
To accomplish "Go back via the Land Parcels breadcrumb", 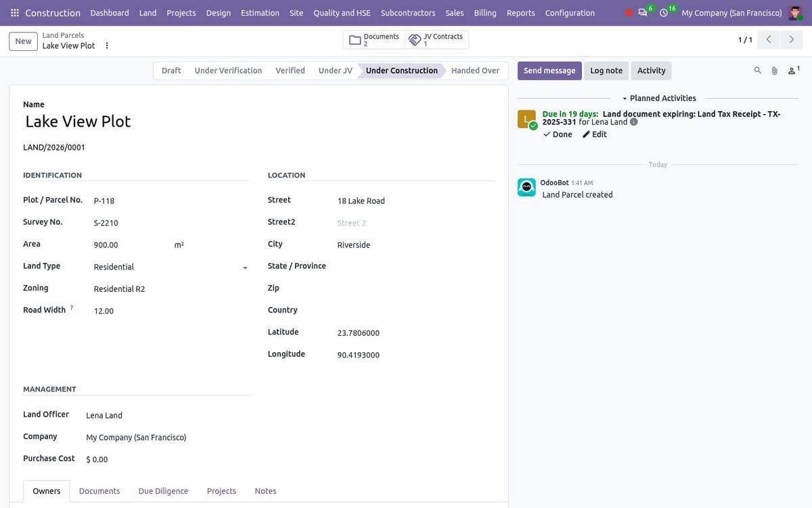I will click(63, 35).
